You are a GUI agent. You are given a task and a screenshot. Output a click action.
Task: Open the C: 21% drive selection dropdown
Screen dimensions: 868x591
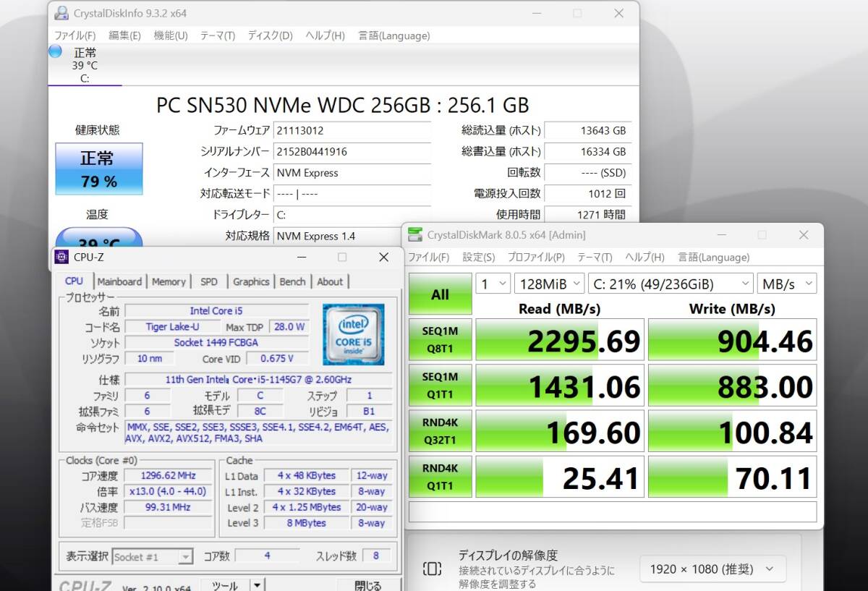point(670,284)
